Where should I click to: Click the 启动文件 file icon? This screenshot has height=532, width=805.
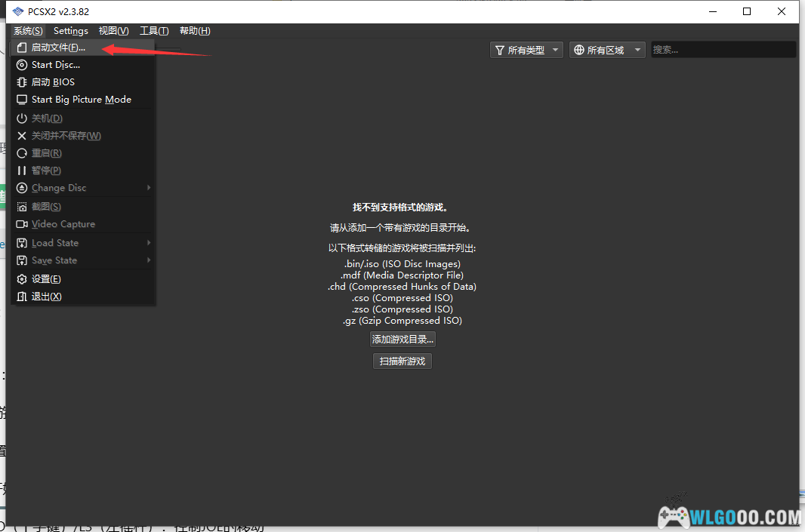(x=22, y=48)
